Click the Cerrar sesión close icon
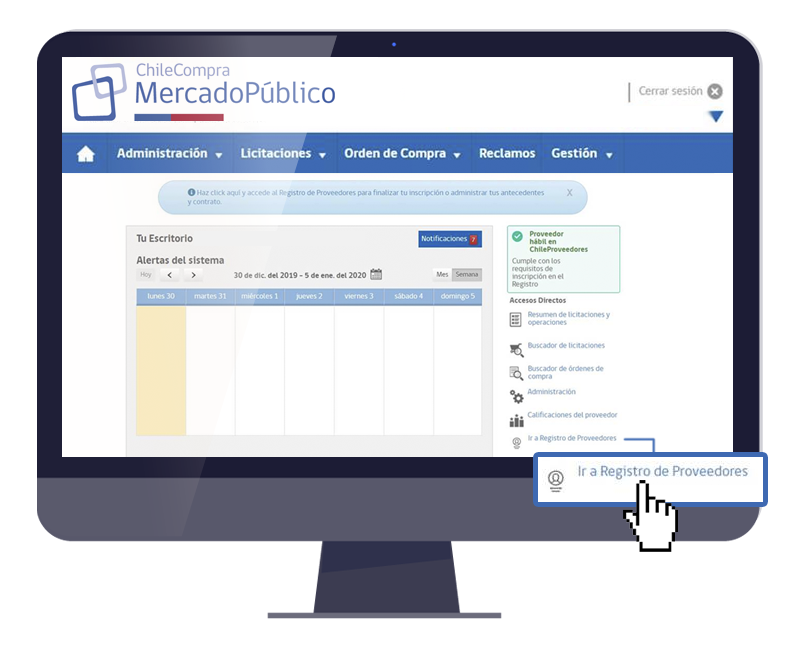The height and width of the screenshot is (653, 800). point(715,91)
